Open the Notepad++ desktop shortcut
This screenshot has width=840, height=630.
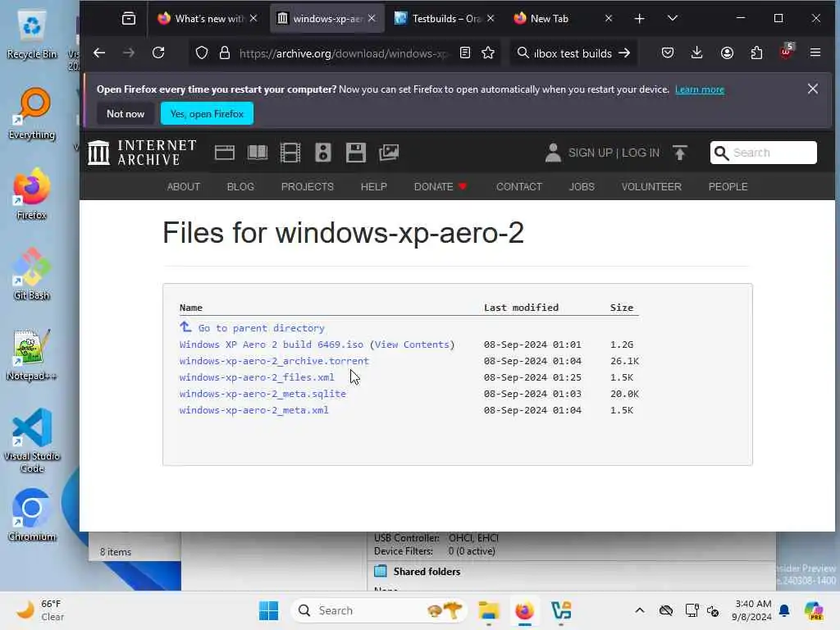tap(32, 354)
